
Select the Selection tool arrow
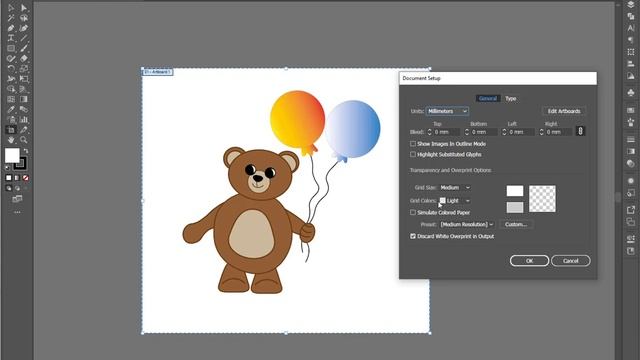[11, 8]
